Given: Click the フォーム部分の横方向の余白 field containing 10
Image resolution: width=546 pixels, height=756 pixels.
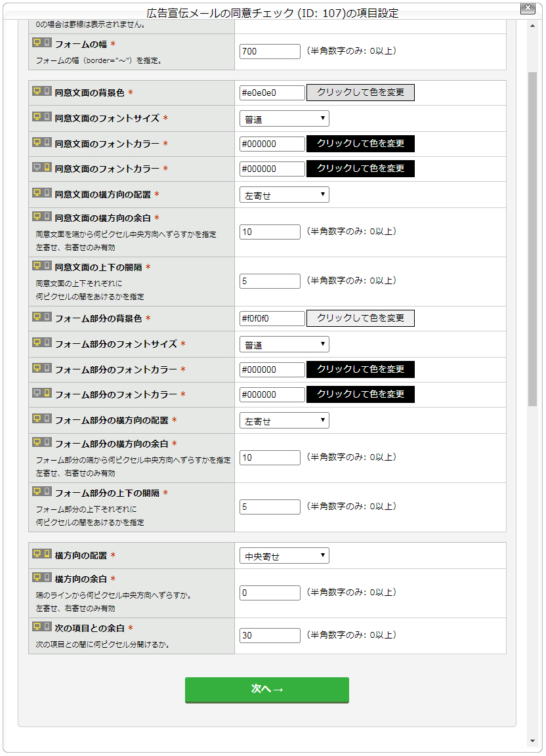Looking at the screenshot, I should [x=270, y=457].
